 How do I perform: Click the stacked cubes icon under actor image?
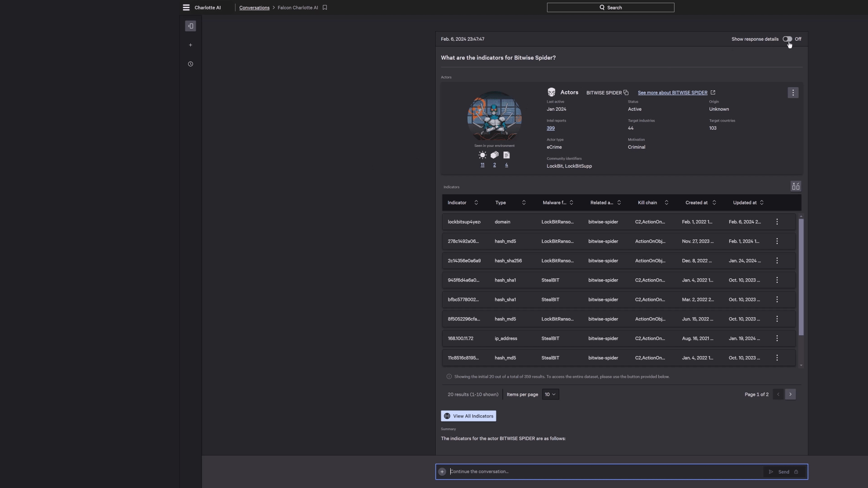495,155
